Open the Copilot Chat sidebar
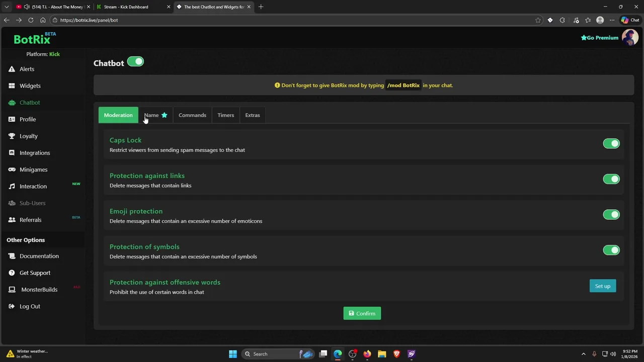The image size is (644, 362). pos(630,20)
